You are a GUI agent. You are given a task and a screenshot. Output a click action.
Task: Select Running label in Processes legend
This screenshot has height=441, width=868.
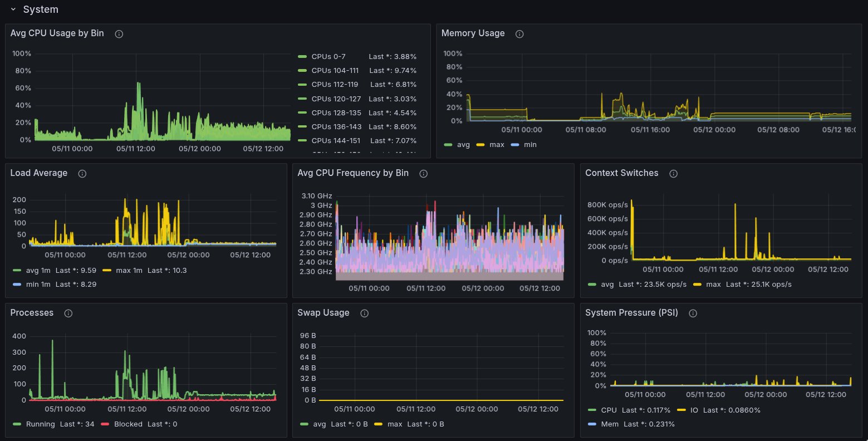pos(40,424)
